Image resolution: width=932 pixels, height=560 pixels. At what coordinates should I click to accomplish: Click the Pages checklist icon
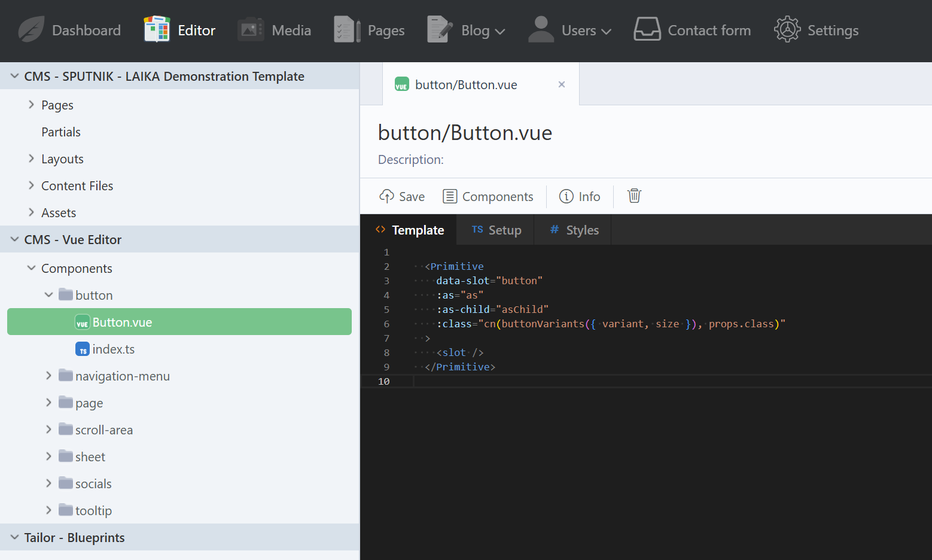tap(347, 30)
